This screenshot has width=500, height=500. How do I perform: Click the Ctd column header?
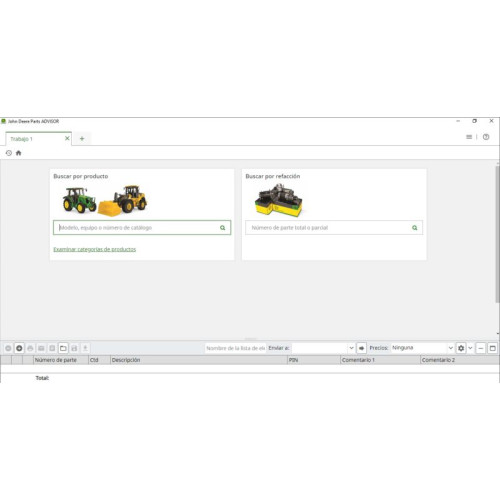99,360
